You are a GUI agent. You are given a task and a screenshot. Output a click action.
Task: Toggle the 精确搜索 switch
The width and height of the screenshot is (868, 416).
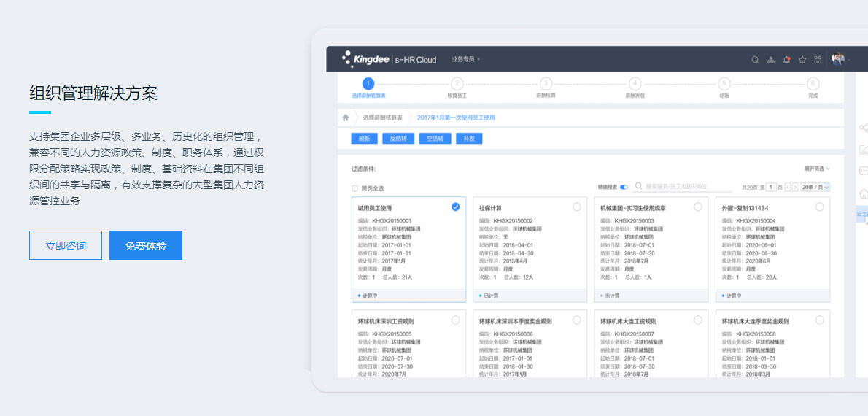coord(624,188)
